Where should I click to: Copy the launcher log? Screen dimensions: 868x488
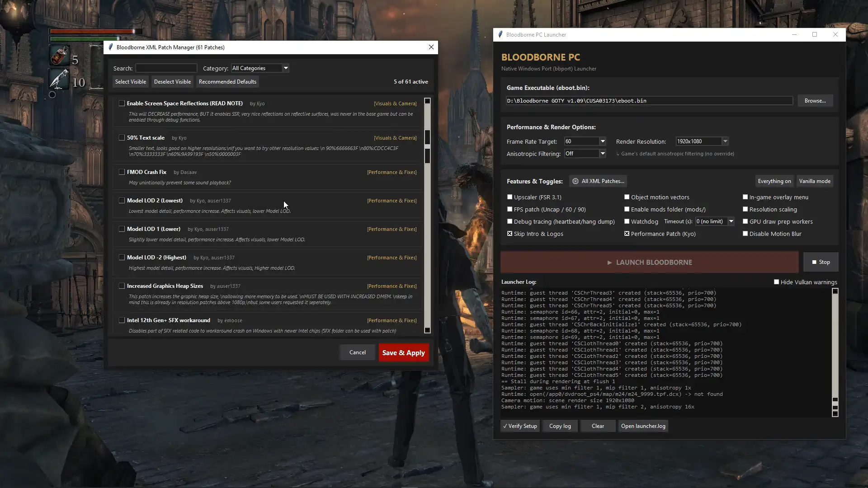560,426
